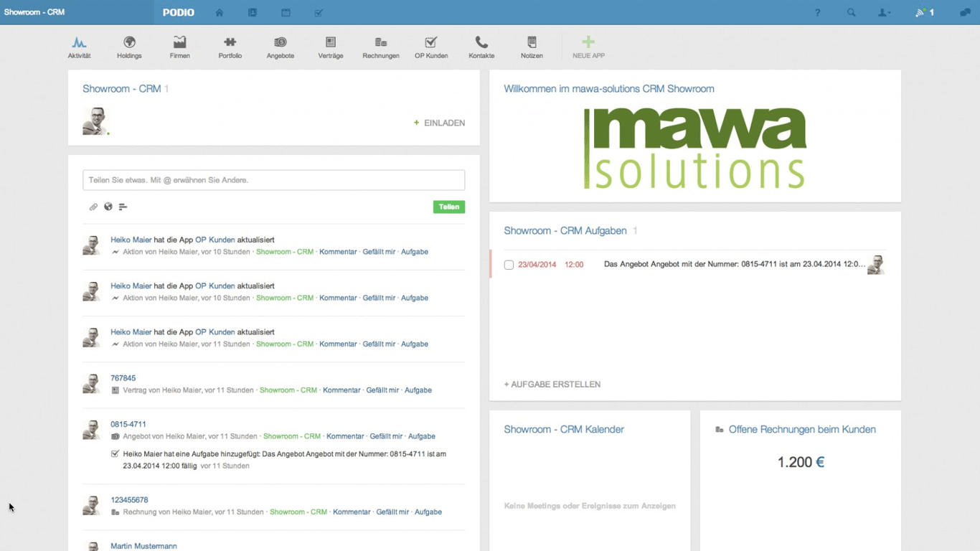Open the contacts icon in top bar

pyautogui.click(x=253, y=13)
